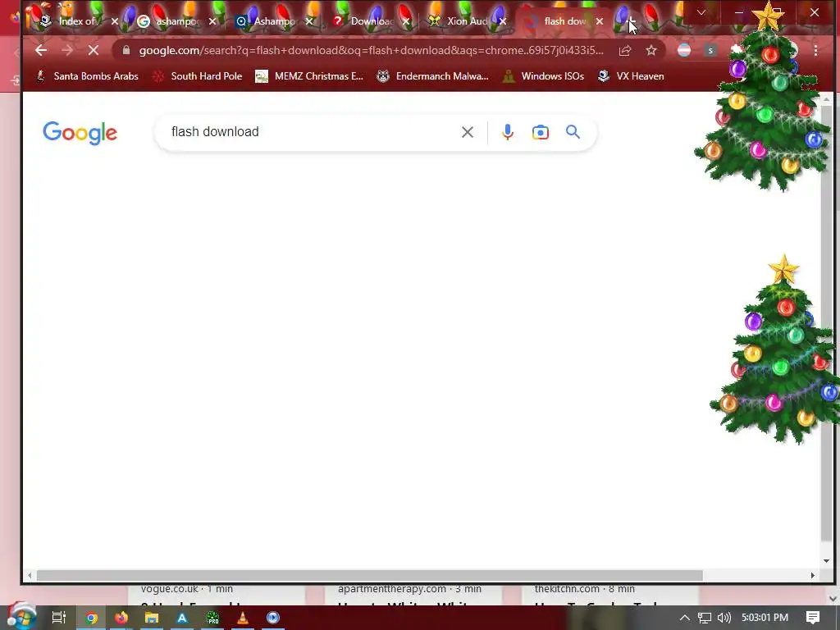Open the green PRO app on taskbar
The height and width of the screenshot is (630, 840).
(212, 618)
